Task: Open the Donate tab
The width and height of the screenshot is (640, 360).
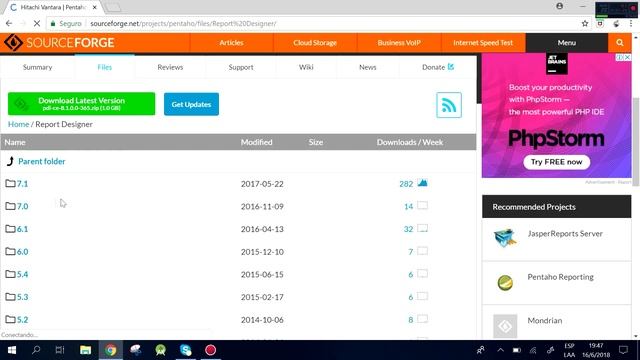Action: [x=438, y=67]
